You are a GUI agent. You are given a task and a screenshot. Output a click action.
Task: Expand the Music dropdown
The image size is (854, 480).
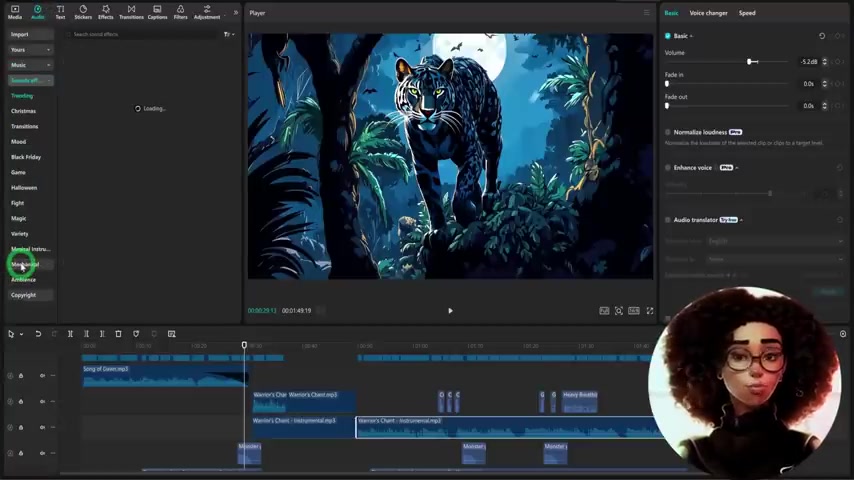[x=30, y=65]
